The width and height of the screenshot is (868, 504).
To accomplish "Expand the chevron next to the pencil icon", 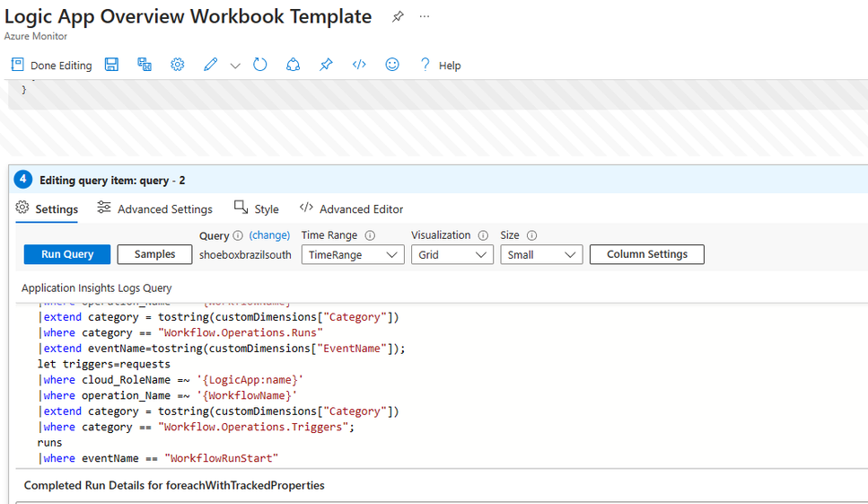I will (235, 66).
